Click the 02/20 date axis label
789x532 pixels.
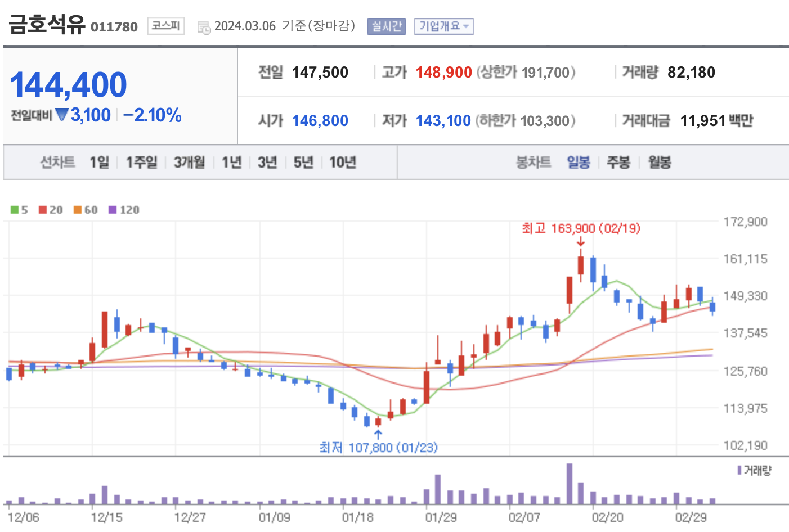(x=607, y=517)
